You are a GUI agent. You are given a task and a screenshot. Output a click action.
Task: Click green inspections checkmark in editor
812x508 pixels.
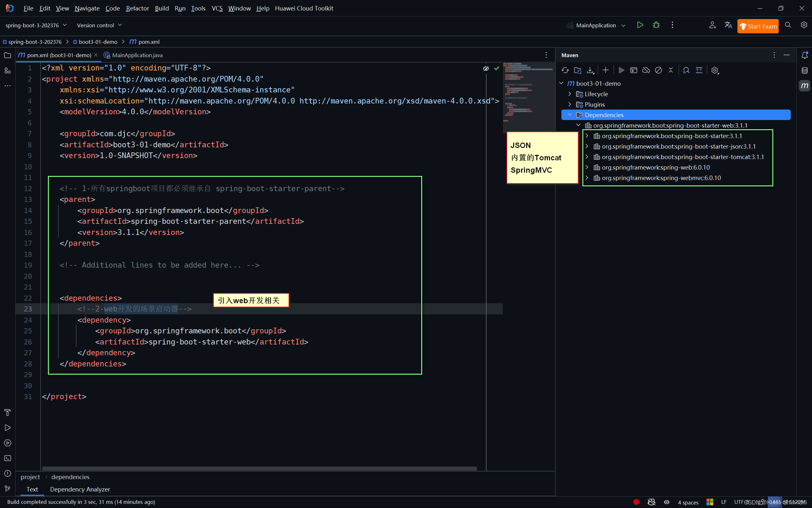click(x=497, y=69)
